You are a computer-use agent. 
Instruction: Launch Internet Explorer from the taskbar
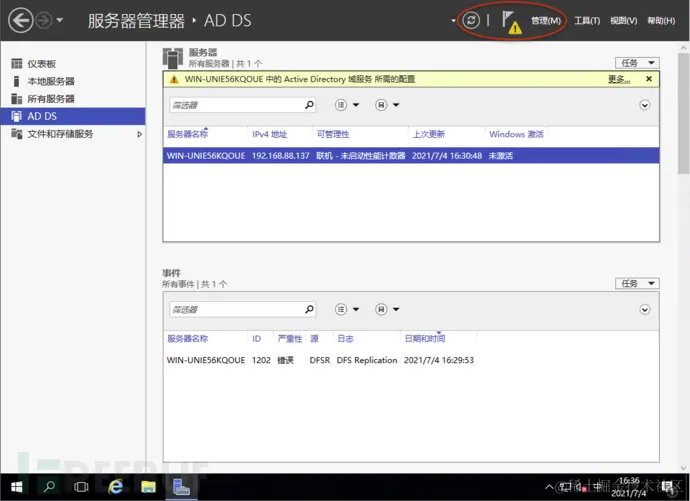click(115, 487)
